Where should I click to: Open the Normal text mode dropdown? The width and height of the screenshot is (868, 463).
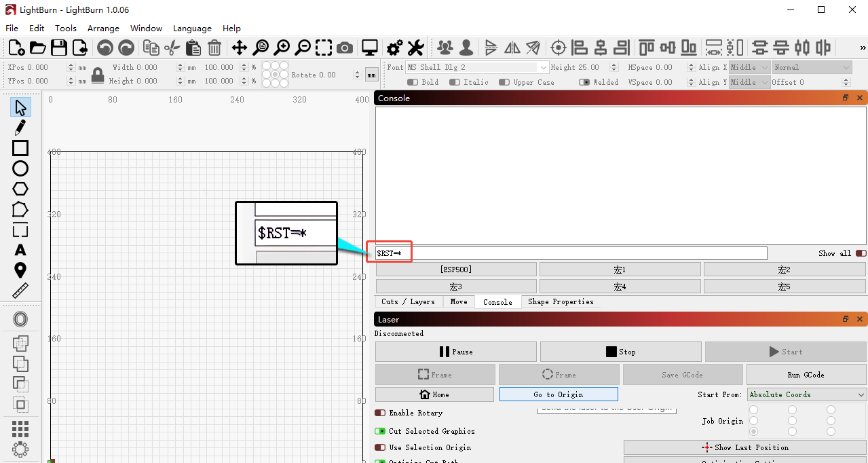point(812,67)
